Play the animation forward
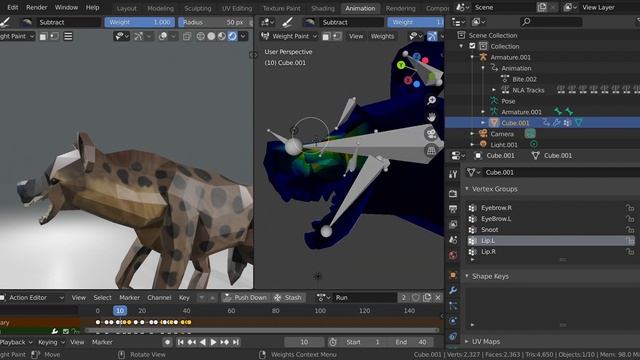 213,342
